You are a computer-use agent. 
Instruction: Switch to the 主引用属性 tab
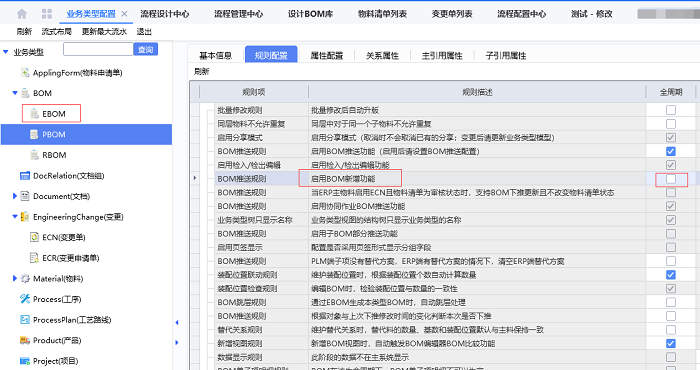[x=442, y=55]
